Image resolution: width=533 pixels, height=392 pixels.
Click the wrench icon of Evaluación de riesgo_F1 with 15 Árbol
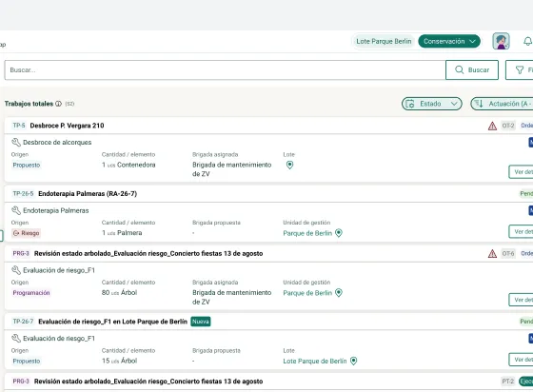[16, 338]
